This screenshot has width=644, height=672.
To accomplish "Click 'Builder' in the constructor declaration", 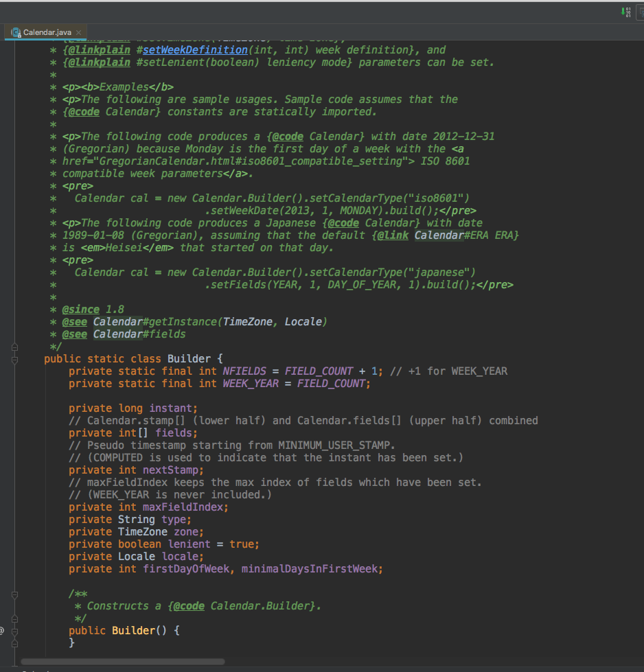I will (x=133, y=630).
